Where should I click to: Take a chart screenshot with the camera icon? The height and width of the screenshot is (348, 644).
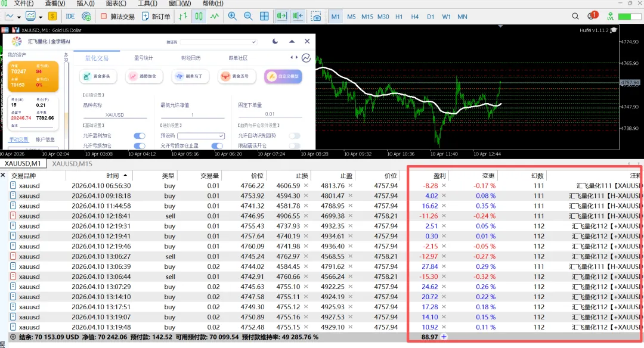(317, 16)
